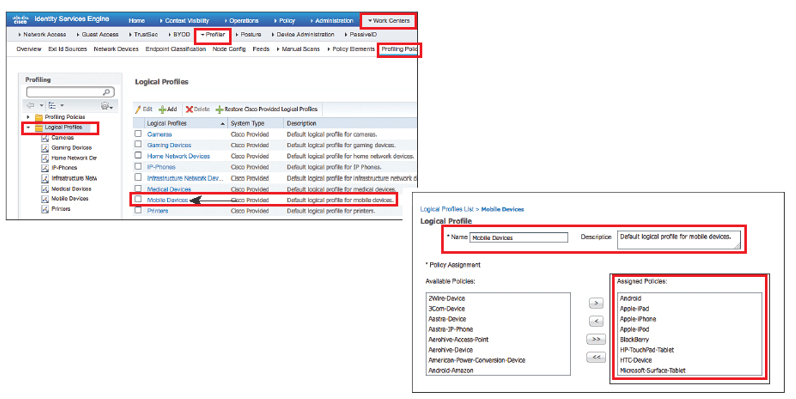Viewport: 796px width, 399px height.
Task: Sort by Logical Profiles column arrow
Action: 222,123
